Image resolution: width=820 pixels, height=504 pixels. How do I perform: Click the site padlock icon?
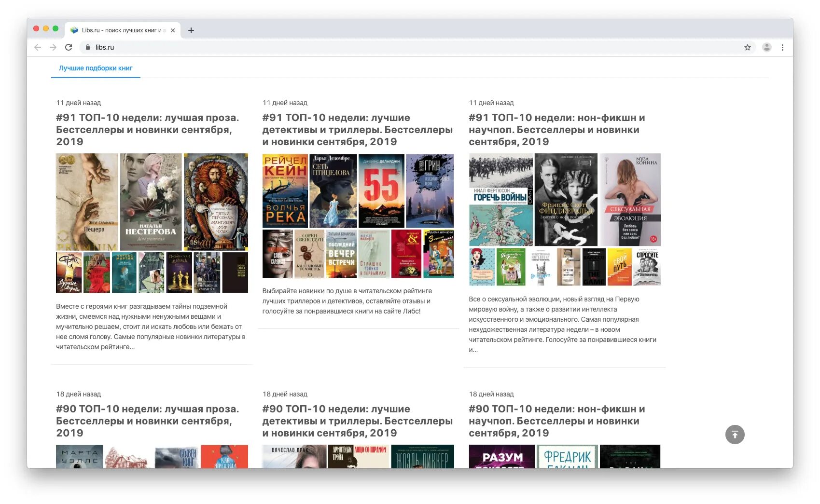pos(88,47)
